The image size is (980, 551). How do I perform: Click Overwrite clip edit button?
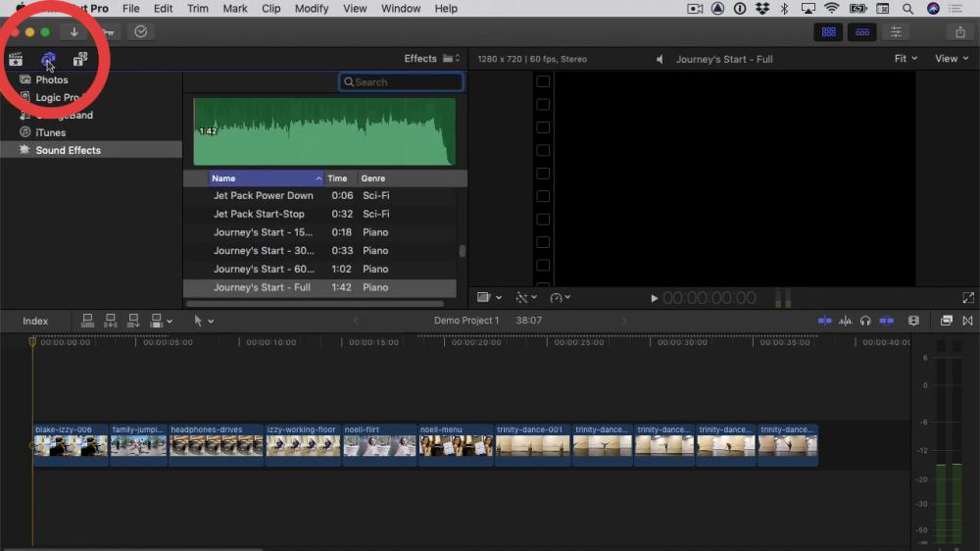tap(156, 321)
